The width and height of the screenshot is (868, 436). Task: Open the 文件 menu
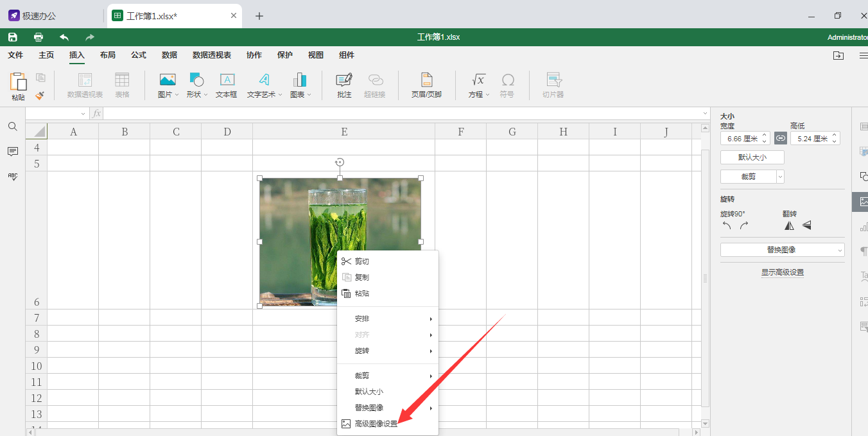tap(15, 55)
